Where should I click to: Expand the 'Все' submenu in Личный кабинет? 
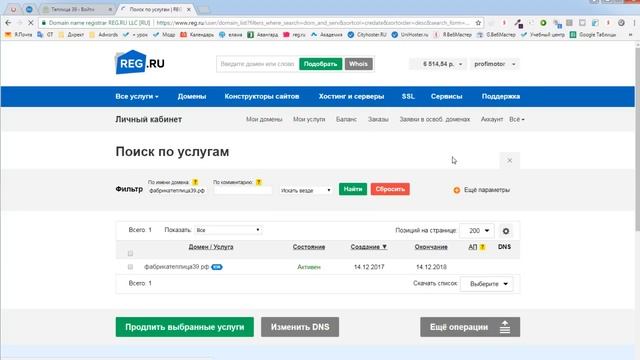517,120
